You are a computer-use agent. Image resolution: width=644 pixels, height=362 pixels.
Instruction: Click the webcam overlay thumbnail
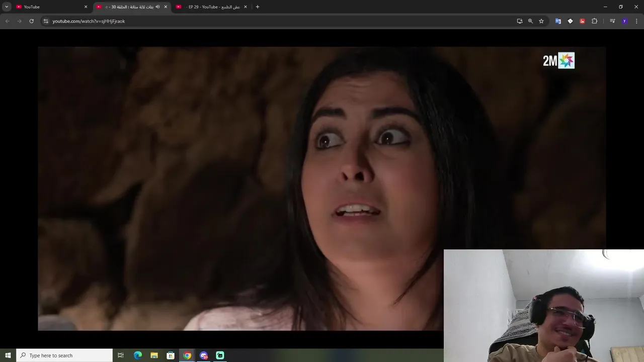point(544,306)
